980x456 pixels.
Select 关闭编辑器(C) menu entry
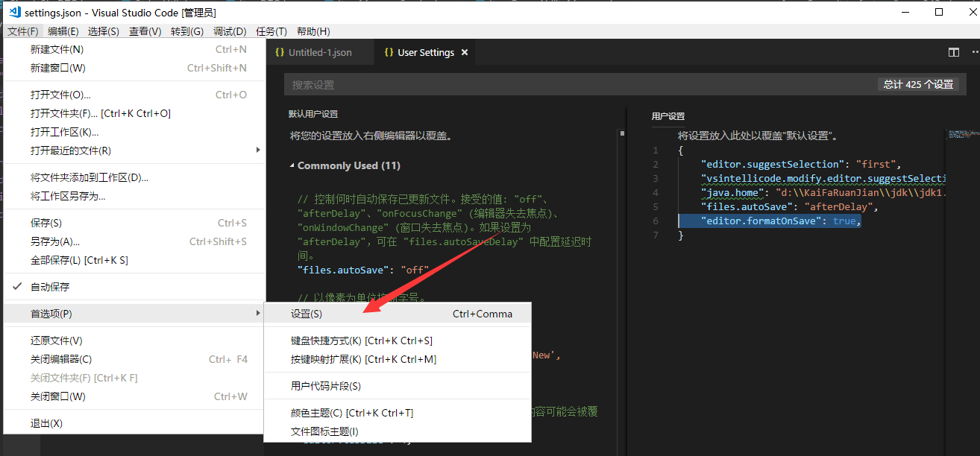click(134, 359)
